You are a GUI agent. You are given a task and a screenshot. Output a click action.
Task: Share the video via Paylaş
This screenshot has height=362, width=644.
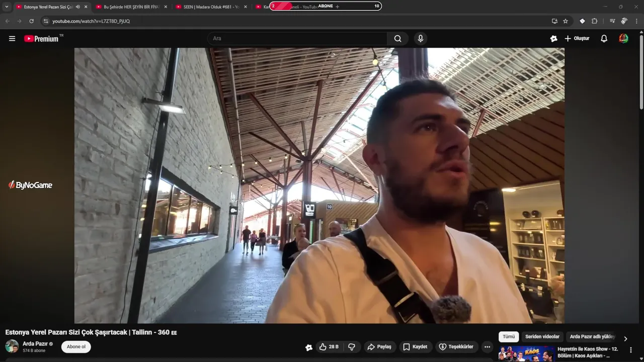(x=379, y=347)
